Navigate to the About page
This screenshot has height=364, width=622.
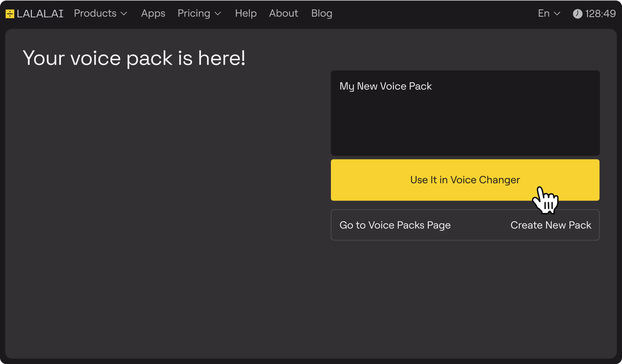click(x=283, y=13)
